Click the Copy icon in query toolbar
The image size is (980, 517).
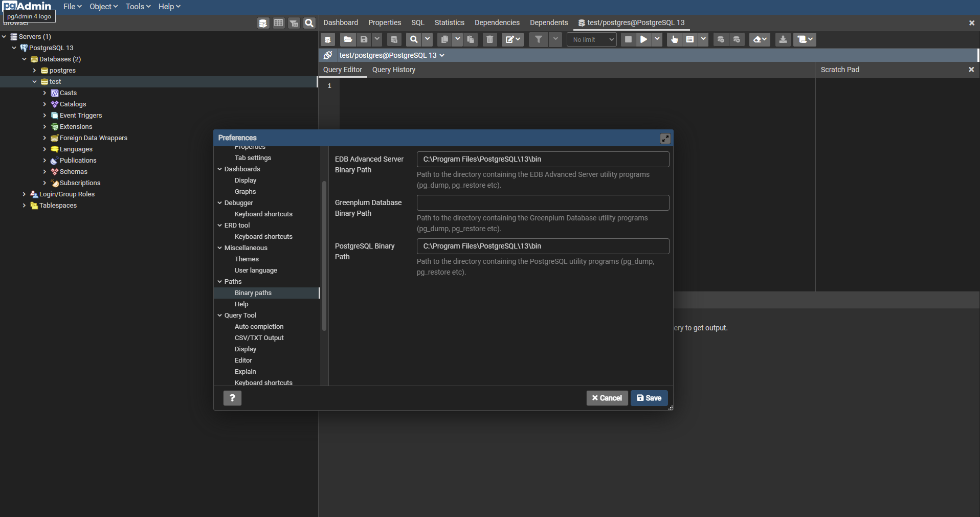445,39
